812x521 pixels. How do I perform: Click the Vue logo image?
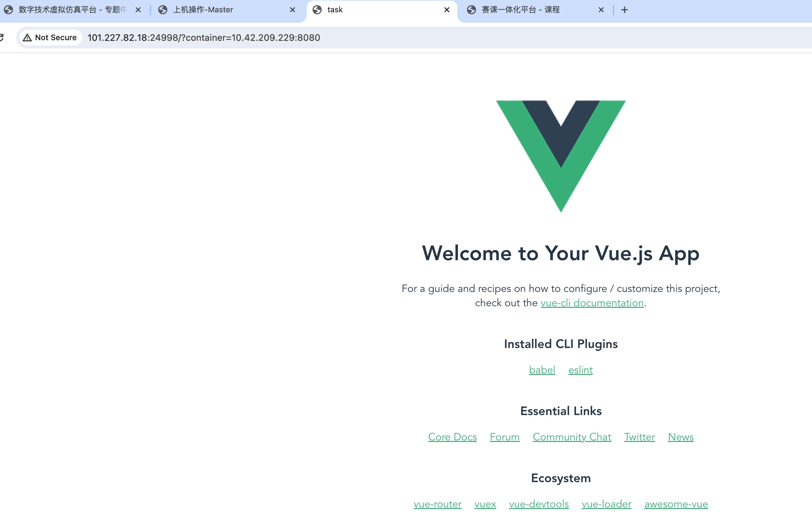tap(561, 156)
